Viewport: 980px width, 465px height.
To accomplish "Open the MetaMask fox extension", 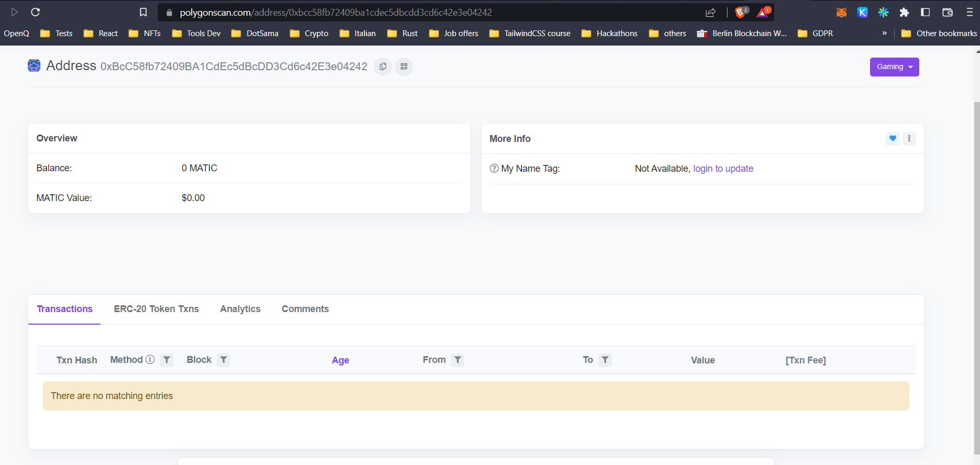I will 841,12.
